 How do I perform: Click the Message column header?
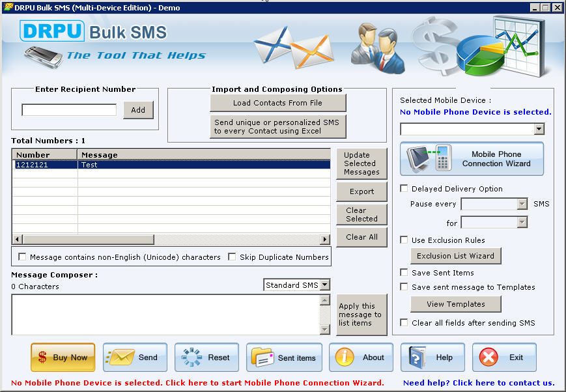click(204, 155)
